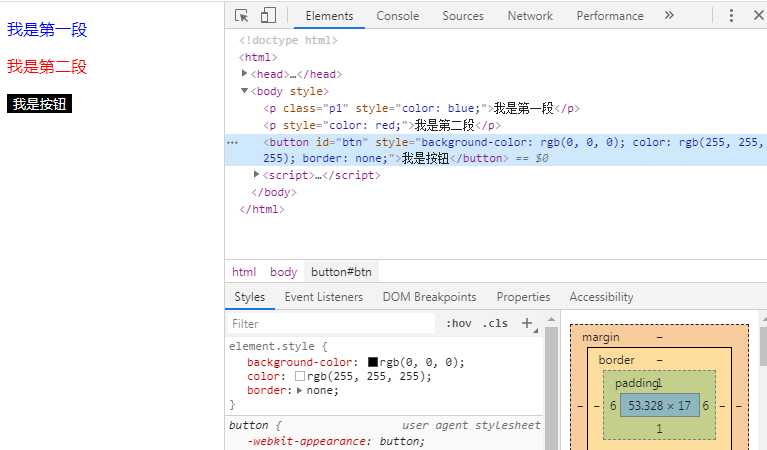Click the styles pane scrollbar thumb
767x450 pixels.
pyautogui.click(x=551, y=389)
